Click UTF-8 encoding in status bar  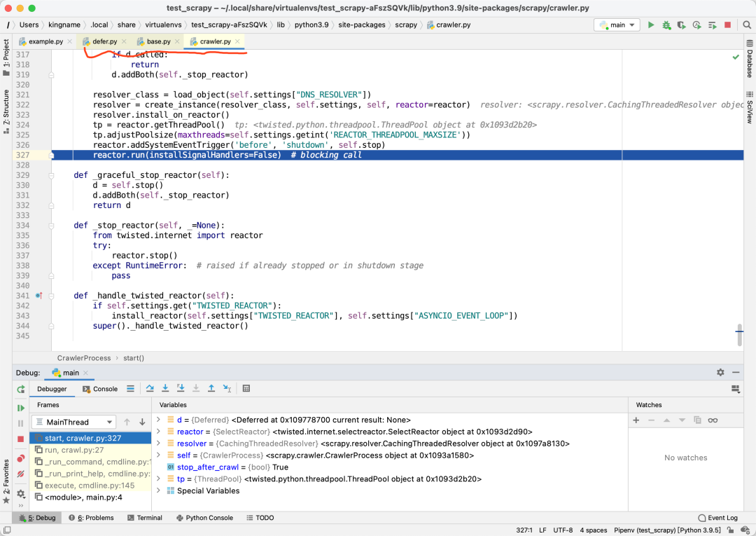coord(563,530)
